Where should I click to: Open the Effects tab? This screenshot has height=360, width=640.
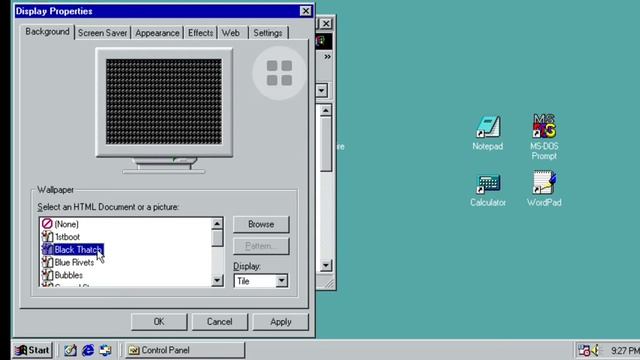click(x=200, y=33)
